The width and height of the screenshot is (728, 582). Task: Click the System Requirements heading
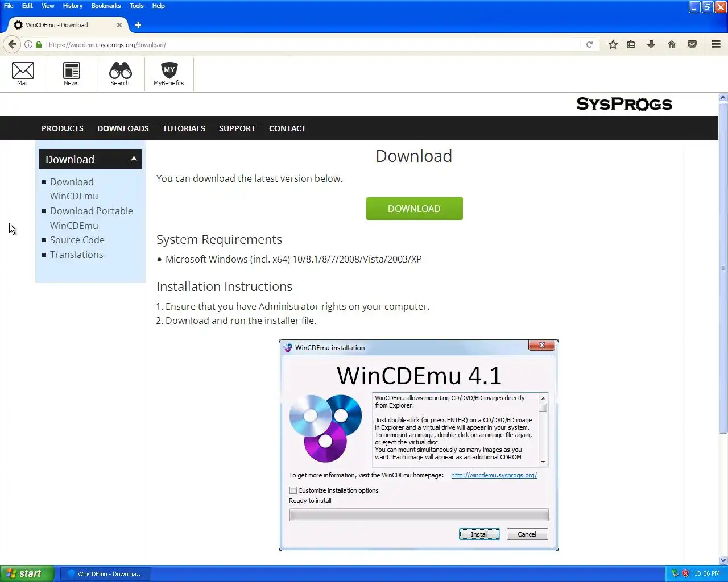pos(219,239)
